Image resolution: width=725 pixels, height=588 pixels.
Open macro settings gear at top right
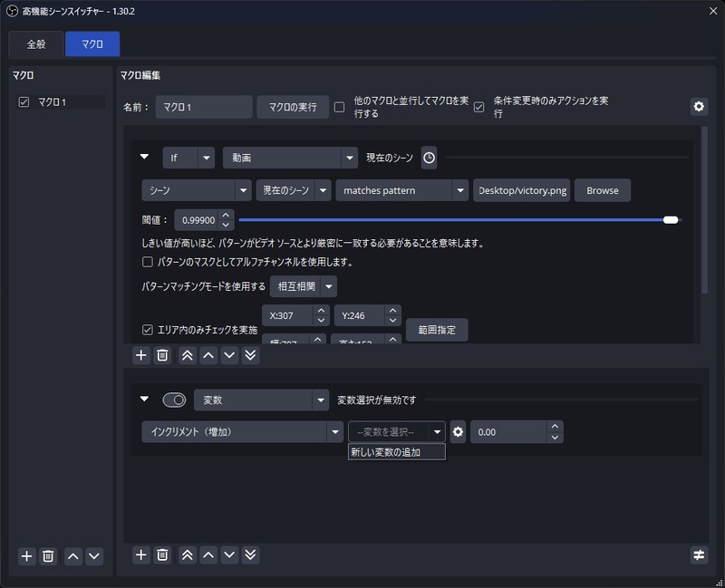coord(699,107)
